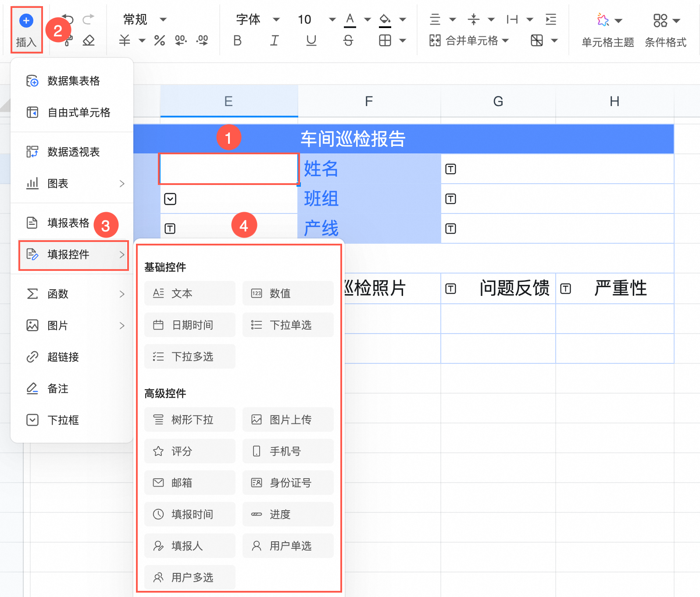Insert the 填报时间 fill time control

[190, 514]
